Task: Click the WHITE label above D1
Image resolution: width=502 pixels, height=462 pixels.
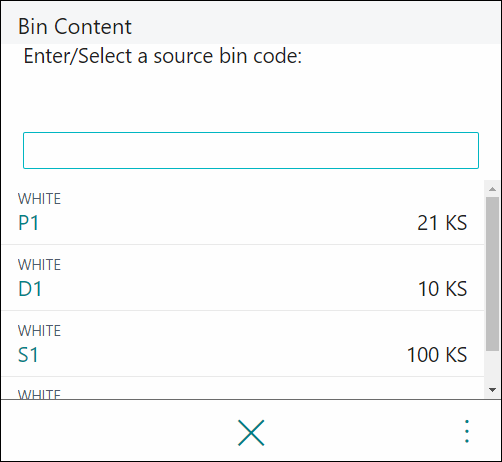Action: pos(39,265)
